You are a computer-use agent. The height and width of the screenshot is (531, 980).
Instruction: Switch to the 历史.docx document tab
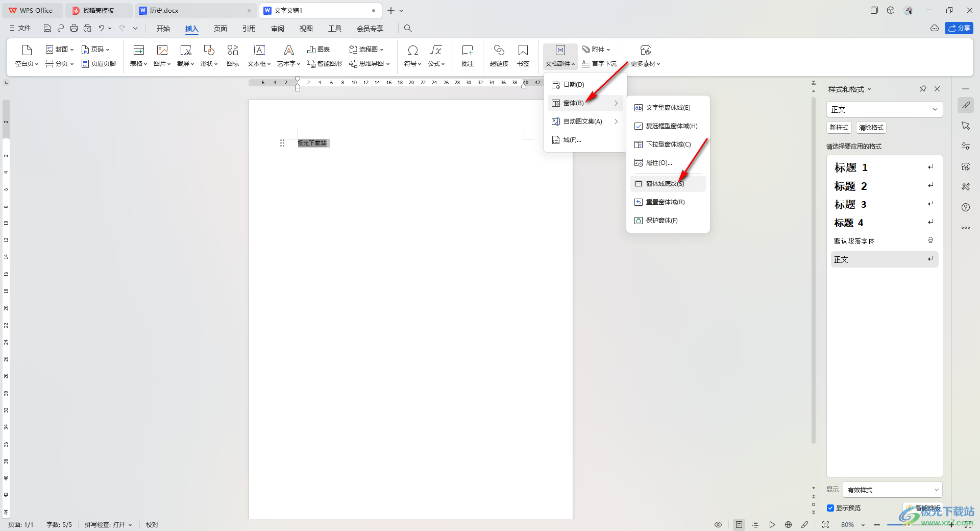[x=195, y=10]
